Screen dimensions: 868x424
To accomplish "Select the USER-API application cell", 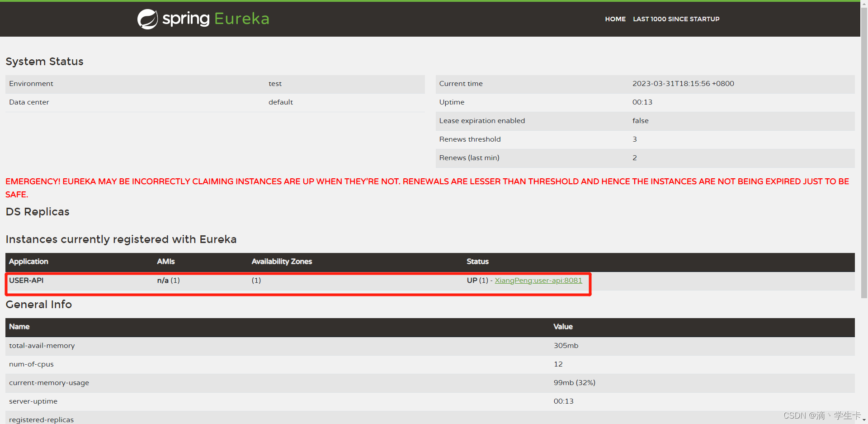I will tap(26, 281).
